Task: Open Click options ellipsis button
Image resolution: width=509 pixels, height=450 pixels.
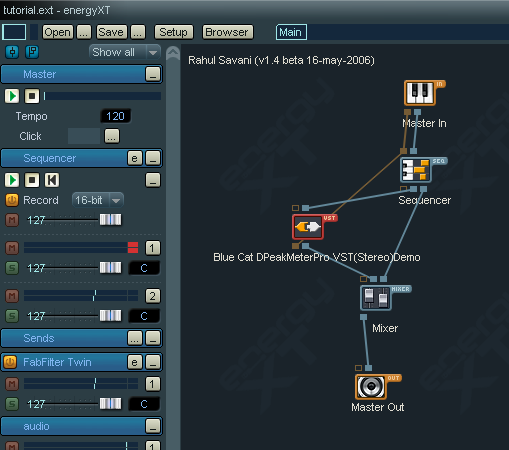Action: tap(112, 136)
